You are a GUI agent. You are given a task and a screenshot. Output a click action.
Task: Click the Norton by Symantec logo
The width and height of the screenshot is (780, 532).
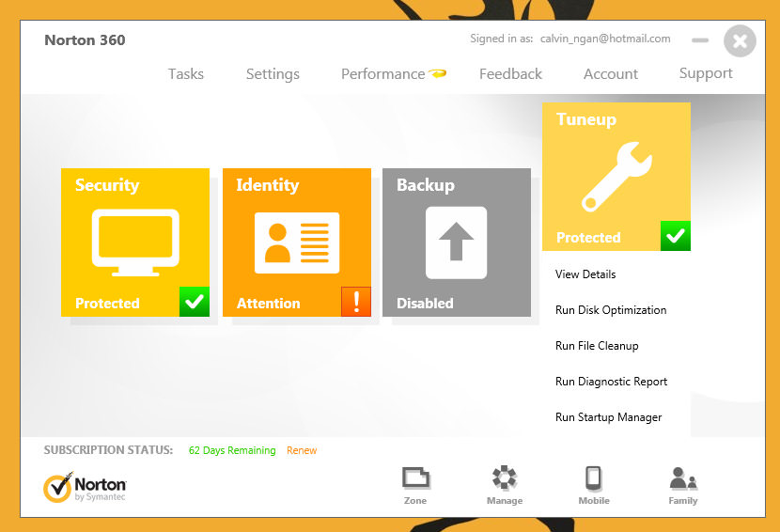click(85, 487)
